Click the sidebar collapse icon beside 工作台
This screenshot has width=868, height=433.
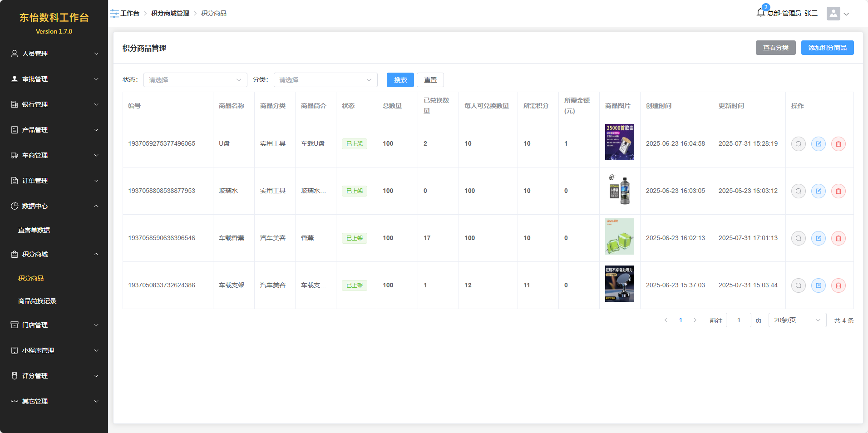point(114,14)
